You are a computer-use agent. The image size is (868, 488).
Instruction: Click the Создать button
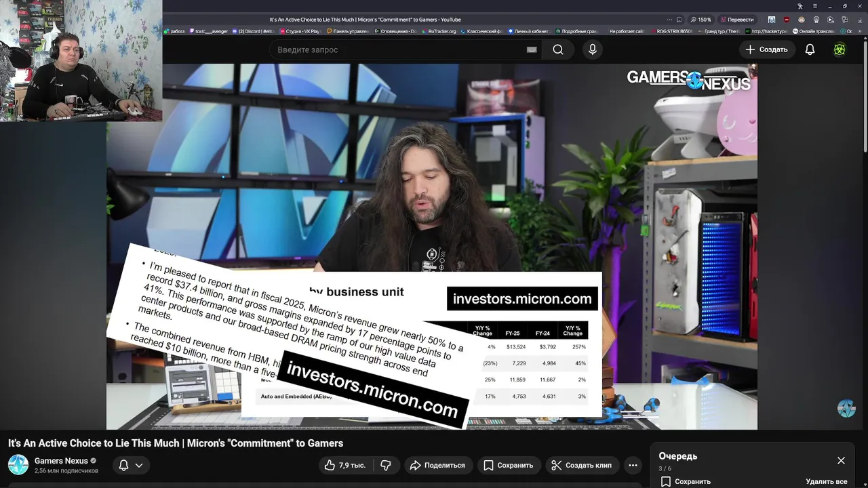pyautogui.click(x=766, y=49)
